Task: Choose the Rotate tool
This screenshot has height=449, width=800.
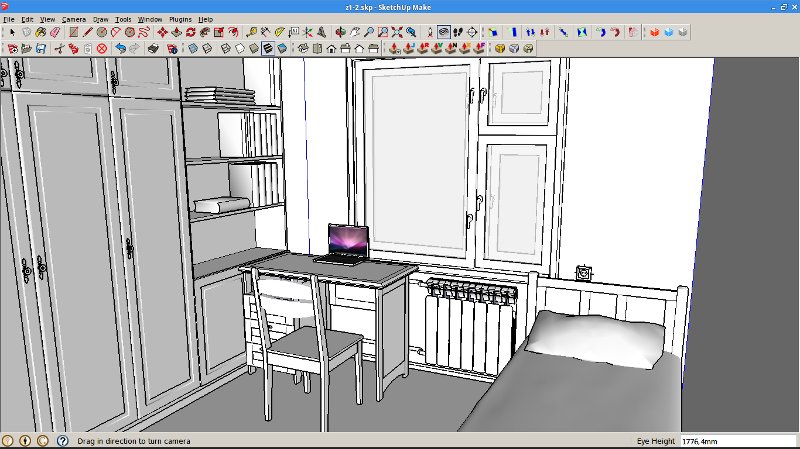Action: coord(191,32)
